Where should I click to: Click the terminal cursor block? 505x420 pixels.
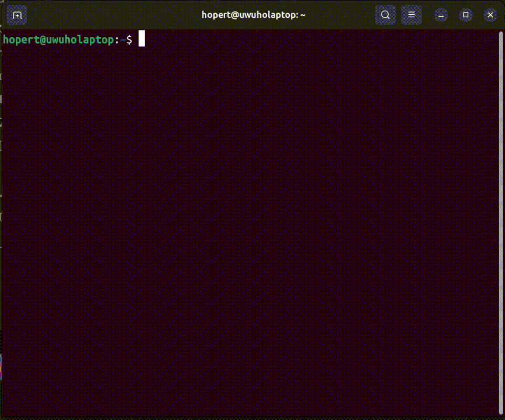(142, 39)
